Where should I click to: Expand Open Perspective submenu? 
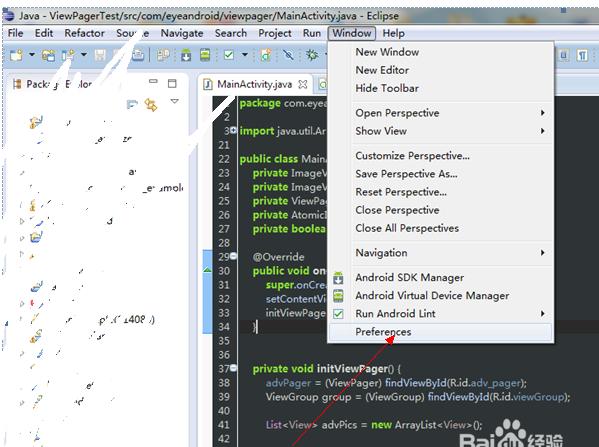(x=441, y=113)
